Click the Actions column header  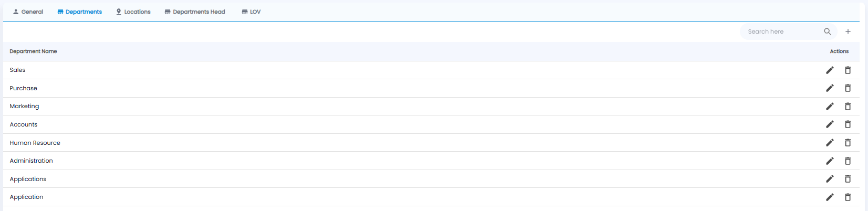pyautogui.click(x=839, y=51)
